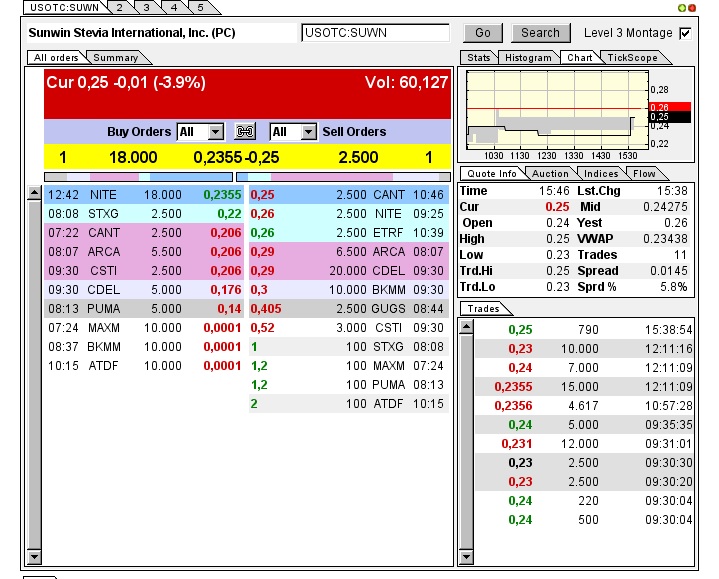Click the trade at 15:38:54
Image resolution: width=719 pixels, height=579 pixels.
[x=584, y=330]
